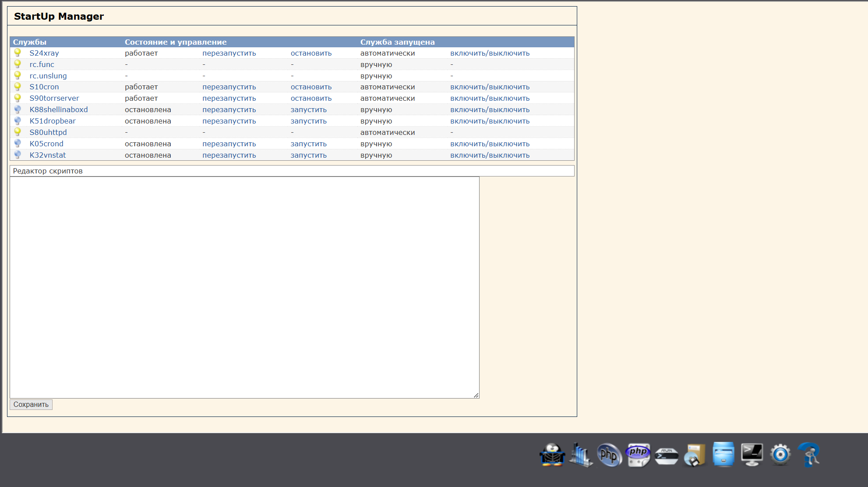
Task: Open the blue file cabinet icon
Action: (x=723, y=454)
